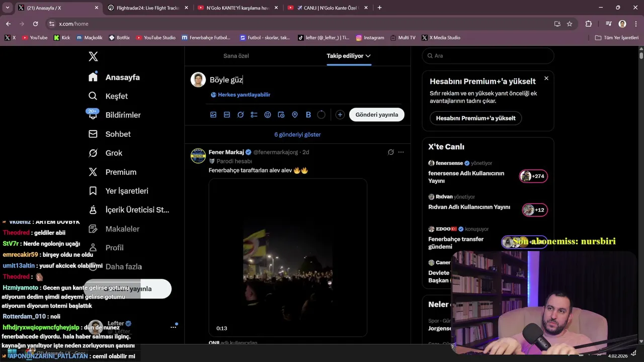Image resolution: width=644 pixels, height=362 pixels.
Task: Play the Fenerbahçe taraftarları video
Action: [x=288, y=257]
